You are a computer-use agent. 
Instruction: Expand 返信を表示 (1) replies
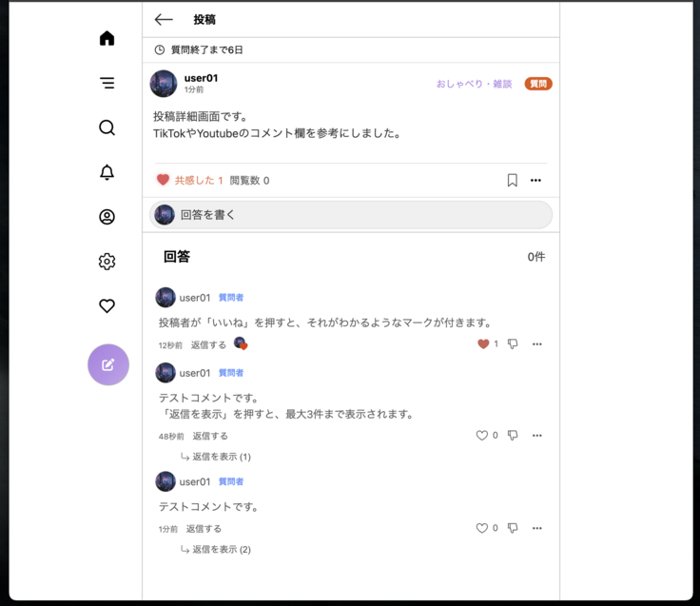216,457
